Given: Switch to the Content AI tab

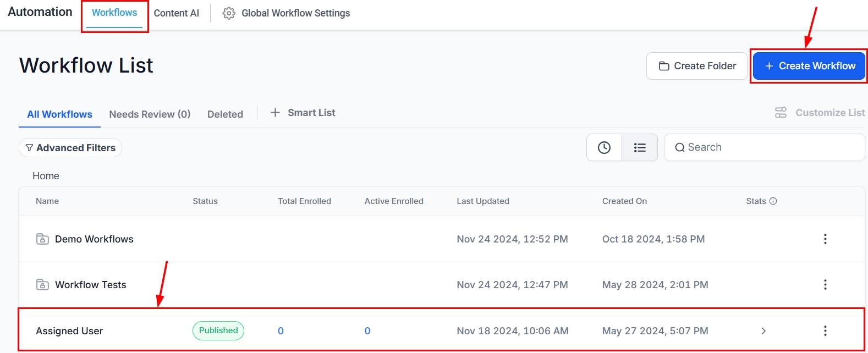Looking at the screenshot, I should click(177, 13).
